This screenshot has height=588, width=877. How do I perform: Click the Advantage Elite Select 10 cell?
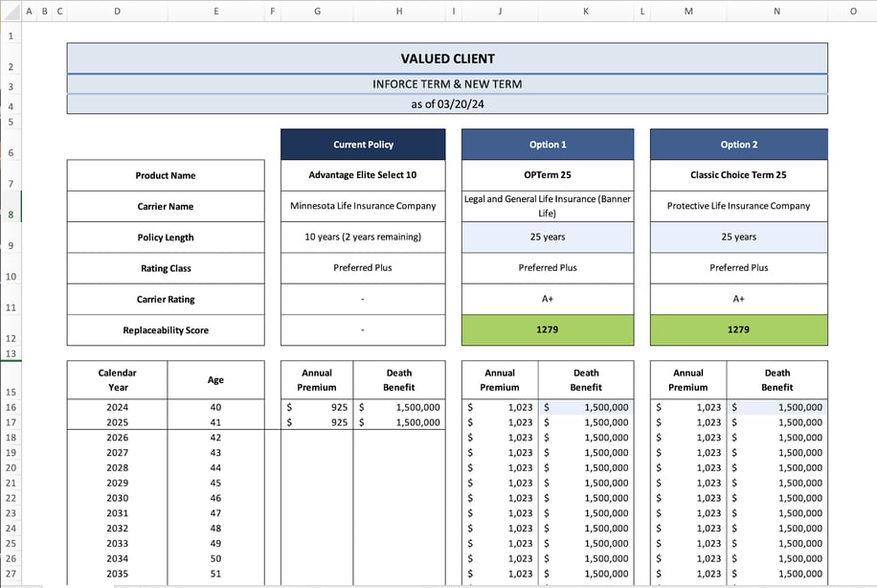click(362, 175)
